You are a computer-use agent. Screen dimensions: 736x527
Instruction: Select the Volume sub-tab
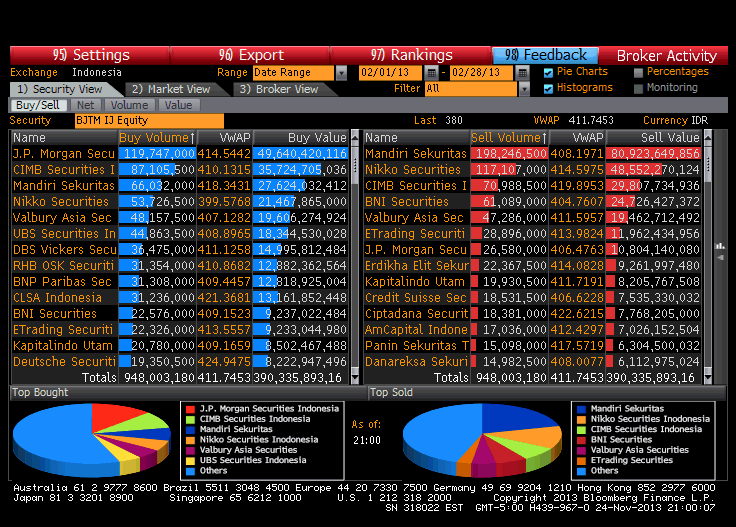(129, 105)
